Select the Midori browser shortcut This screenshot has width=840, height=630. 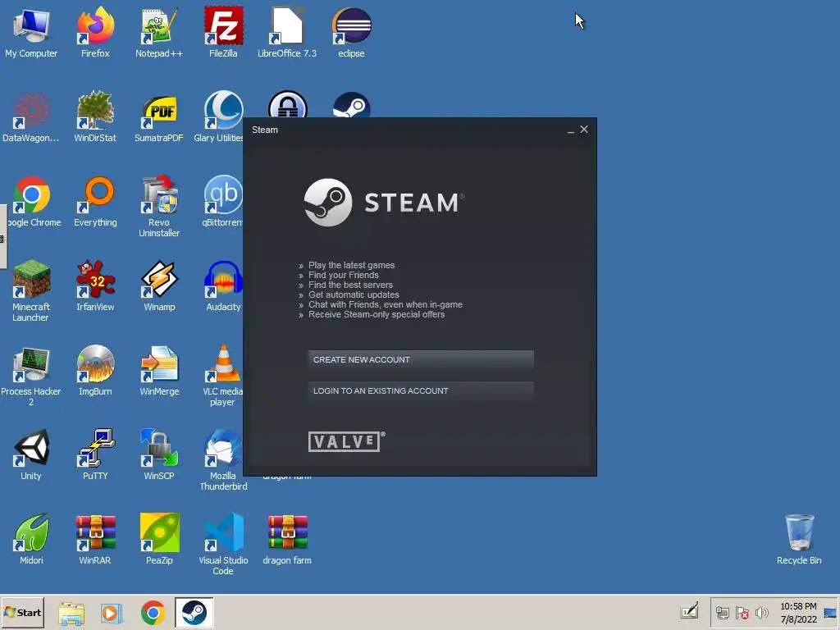[x=31, y=540]
